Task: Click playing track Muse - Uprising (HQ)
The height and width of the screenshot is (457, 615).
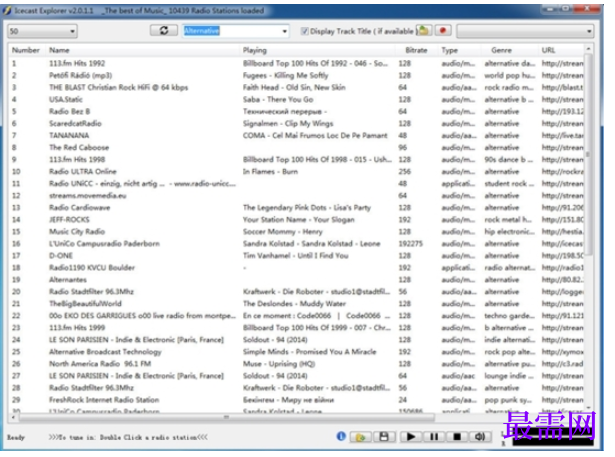Action: pos(279,364)
